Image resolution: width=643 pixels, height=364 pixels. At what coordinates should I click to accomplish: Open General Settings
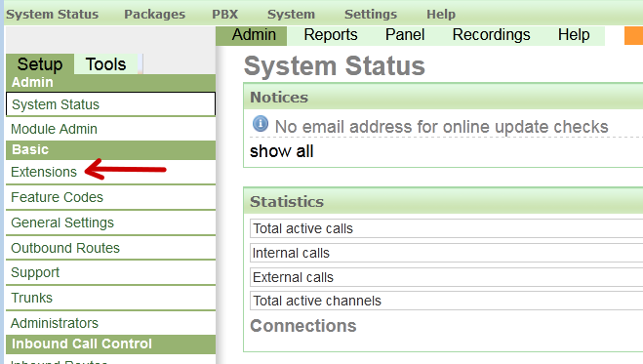pos(110,223)
